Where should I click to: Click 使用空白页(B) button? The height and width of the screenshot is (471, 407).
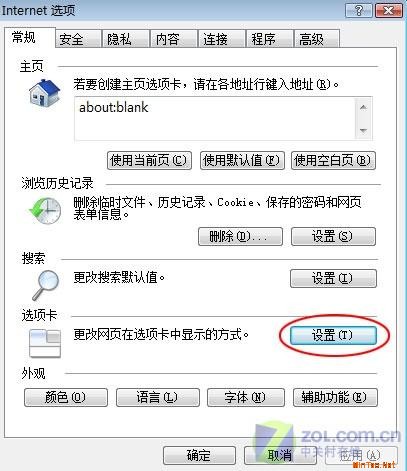click(333, 161)
